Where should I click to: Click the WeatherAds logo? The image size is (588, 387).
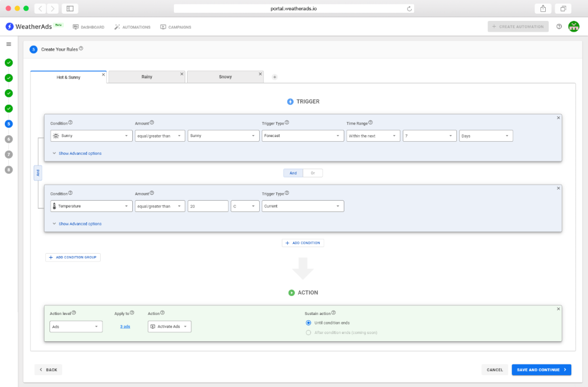coord(29,27)
